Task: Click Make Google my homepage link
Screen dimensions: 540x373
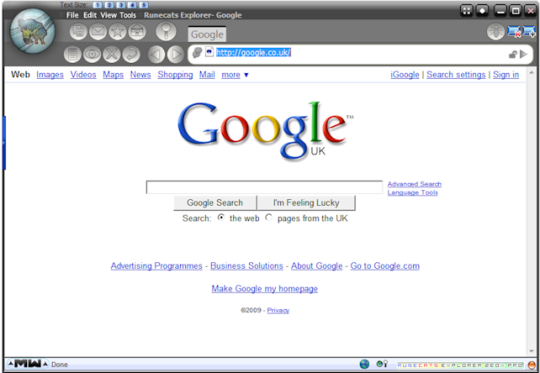Action: [264, 289]
